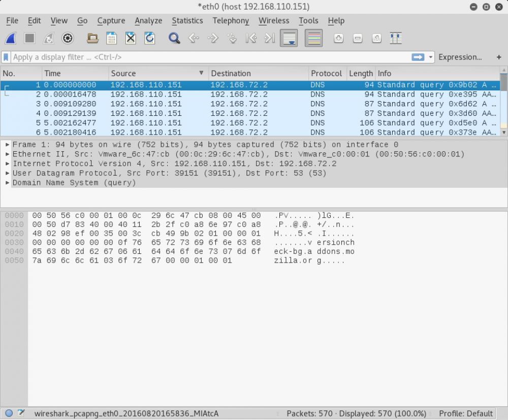Image resolution: width=508 pixels, height=420 pixels.
Task: Sort packets by the Source column header
Action: pyautogui.click(x=152, y=74)
